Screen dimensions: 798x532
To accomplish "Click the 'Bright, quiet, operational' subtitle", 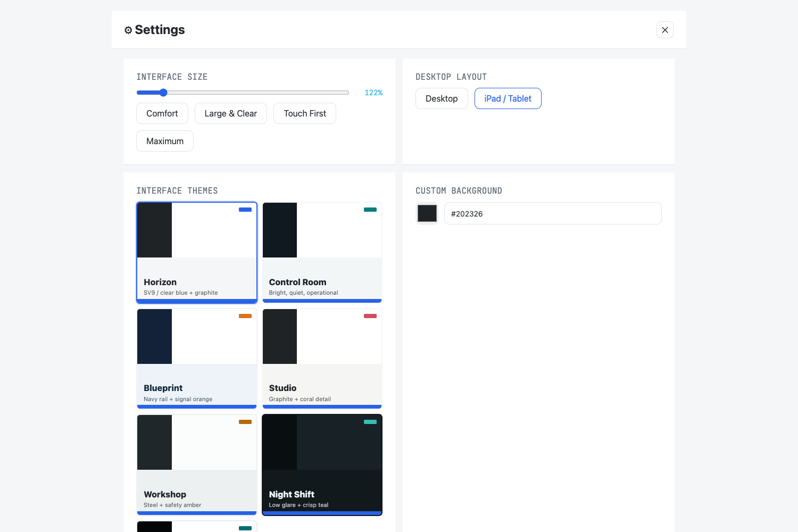I will tap(303, 293).
